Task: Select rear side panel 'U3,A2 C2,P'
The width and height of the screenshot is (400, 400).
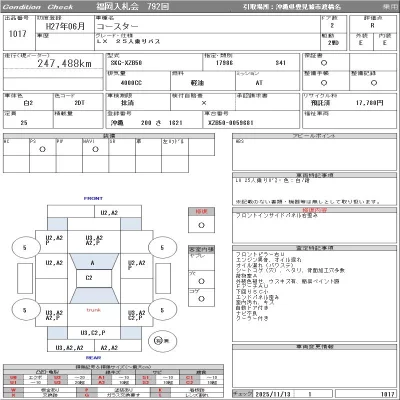Action: click(137, 315)
